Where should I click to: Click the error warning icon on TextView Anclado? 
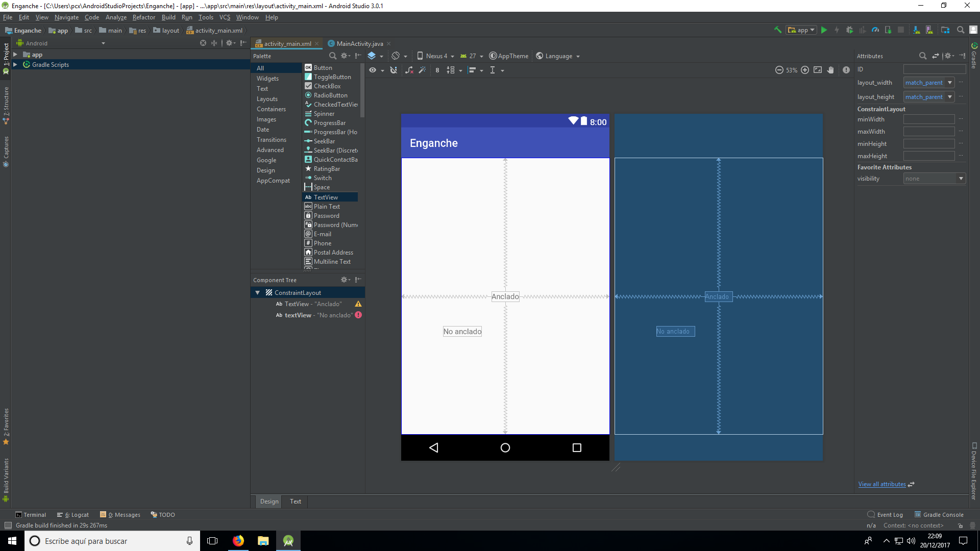(359, 304)
